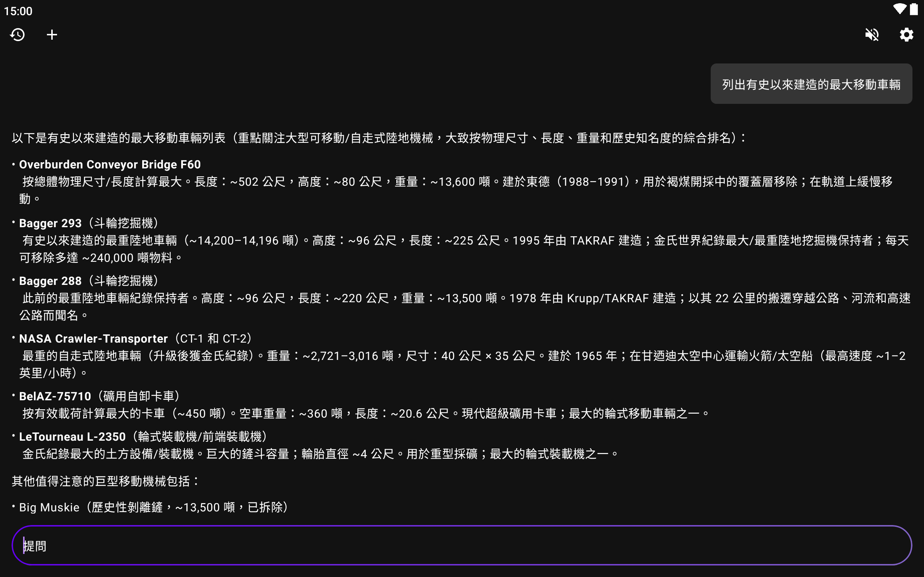924x577 pixels.
Task: Open the chat history icon
Action: click(18, 35)
